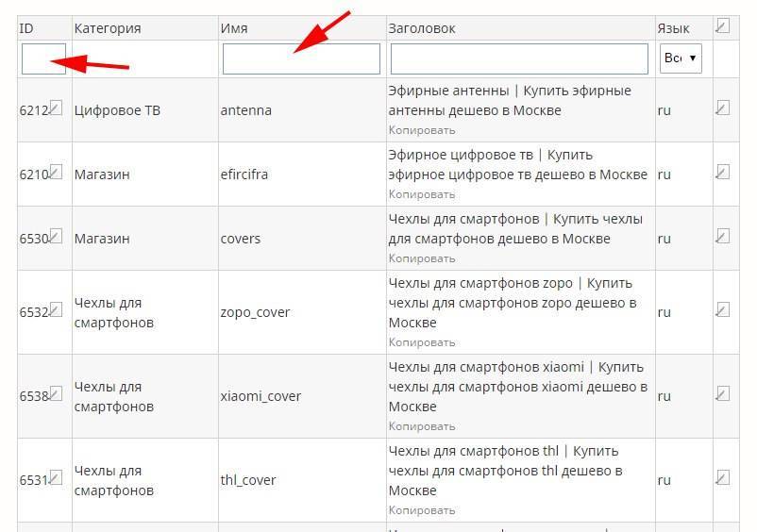
Task: Click the header icon right of Язык column
Action: click(x=723, y=26)
